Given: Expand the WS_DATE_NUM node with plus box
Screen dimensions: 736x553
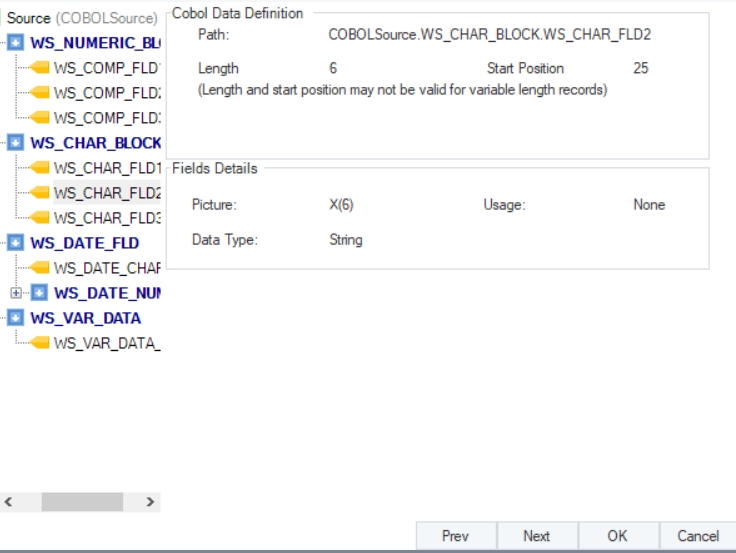Looking at the screenshot, I should [15, 293].
